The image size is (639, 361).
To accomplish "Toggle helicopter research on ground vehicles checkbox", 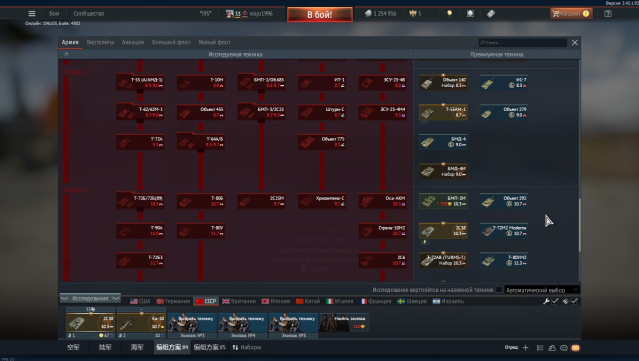I will [499, 290].
